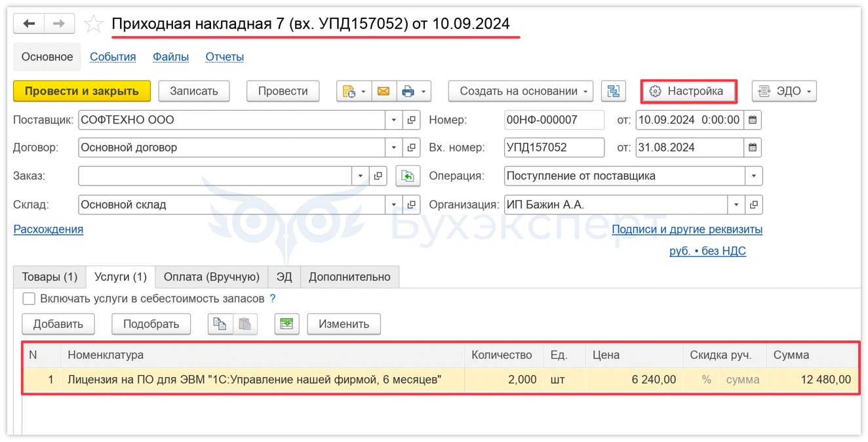
Task: Open the Дополнительно tab
Action: click(349, 277)
